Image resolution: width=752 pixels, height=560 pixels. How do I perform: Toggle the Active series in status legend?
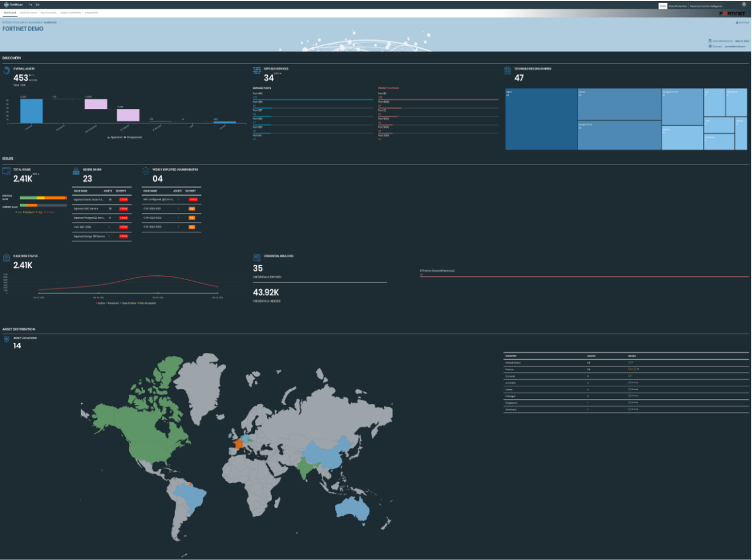coord(100,303)
